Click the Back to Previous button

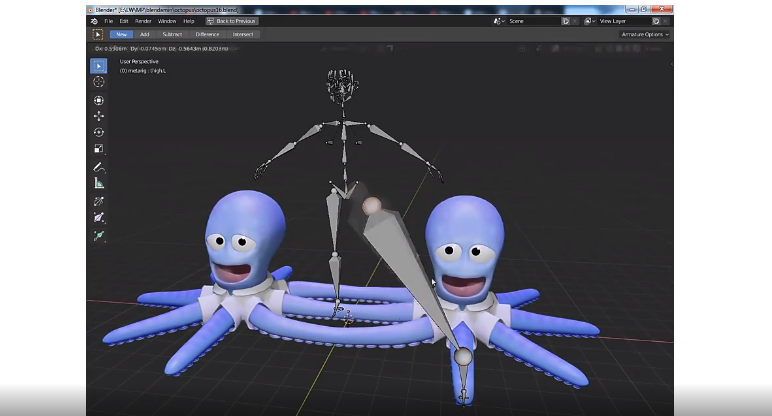coord(230,20)
